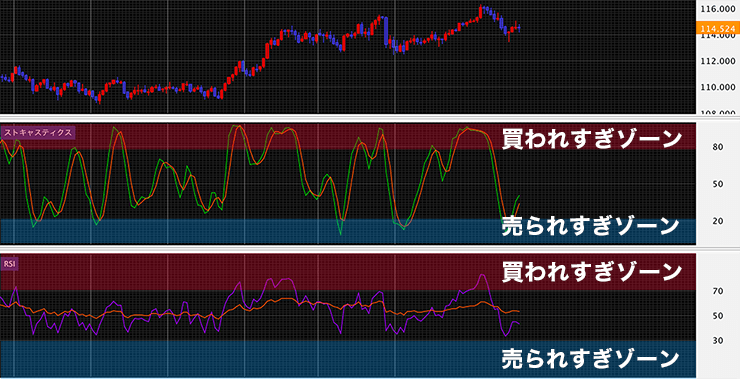Click the 116.000 price axis label
740x379 pixels.
(718, 9)
